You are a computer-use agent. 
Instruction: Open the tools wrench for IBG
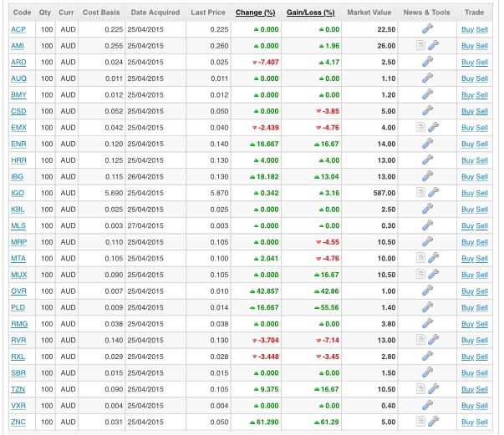pos(427,176)
